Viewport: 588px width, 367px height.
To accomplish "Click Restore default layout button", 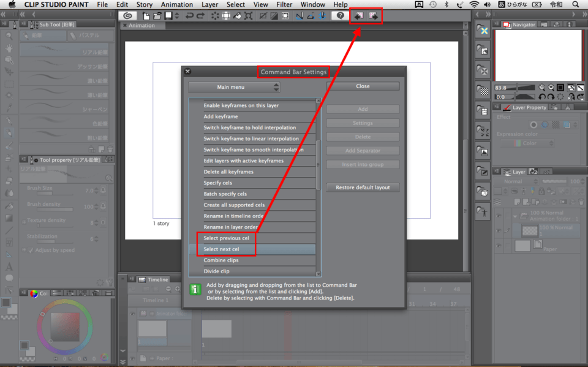I will coord(363,187).
